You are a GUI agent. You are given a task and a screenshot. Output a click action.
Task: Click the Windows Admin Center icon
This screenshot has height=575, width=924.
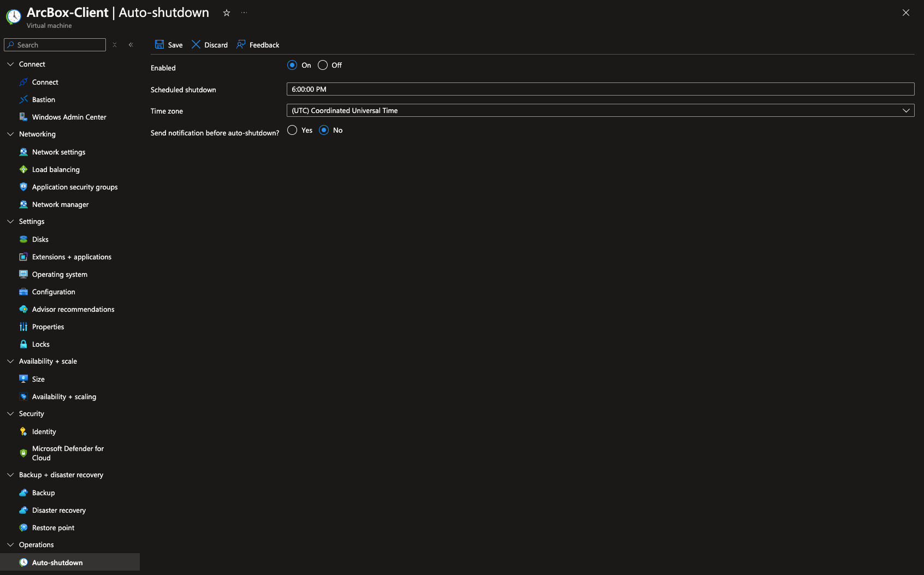pos(23,117)
